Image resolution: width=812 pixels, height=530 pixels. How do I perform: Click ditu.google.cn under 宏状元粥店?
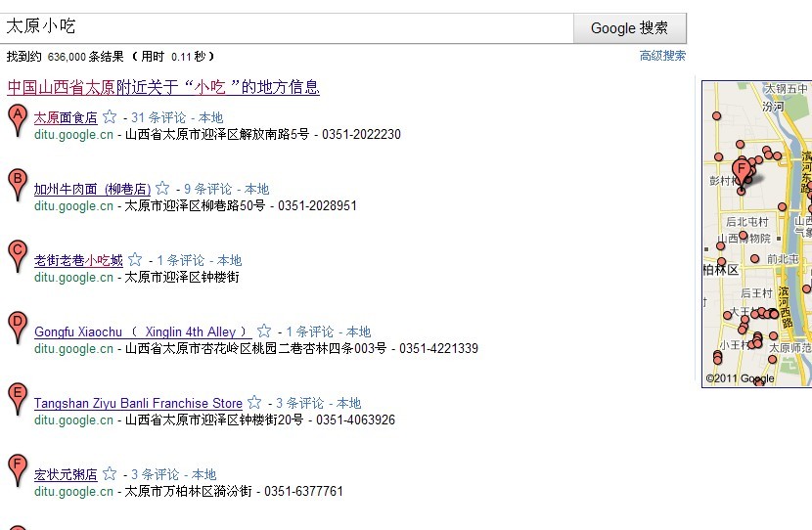(73, 492)
